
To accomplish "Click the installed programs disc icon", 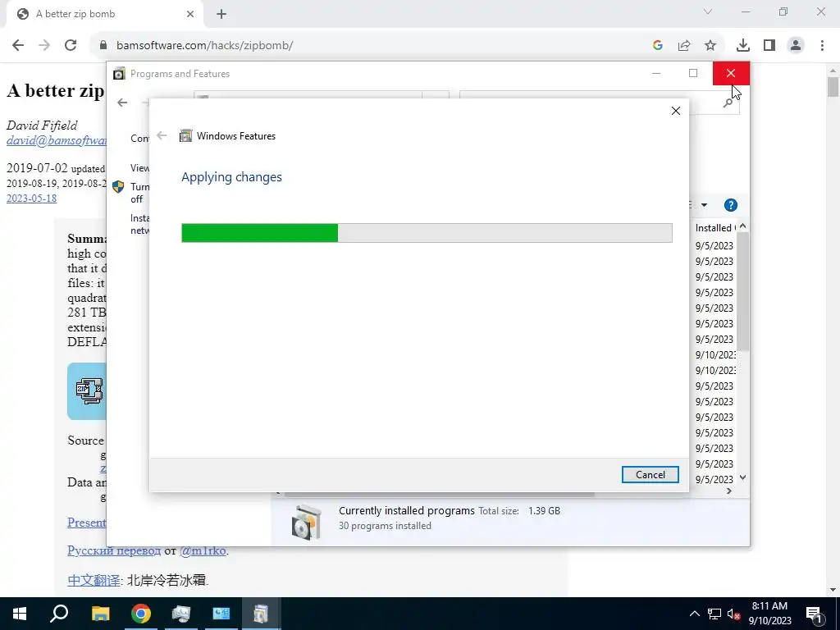I will (x=307, y=521).
